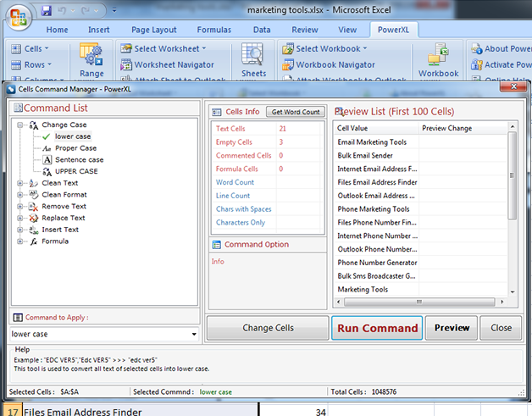Click preview list horizontal scrollbar thumb
The height and width of the screenshot is (416, 532).
coord(419,302)
